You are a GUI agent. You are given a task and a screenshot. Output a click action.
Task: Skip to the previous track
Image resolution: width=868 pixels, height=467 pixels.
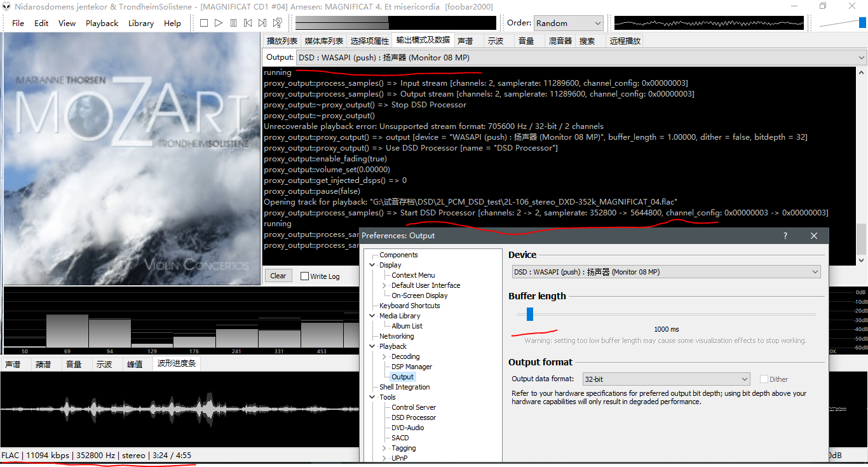pos(248,23)
